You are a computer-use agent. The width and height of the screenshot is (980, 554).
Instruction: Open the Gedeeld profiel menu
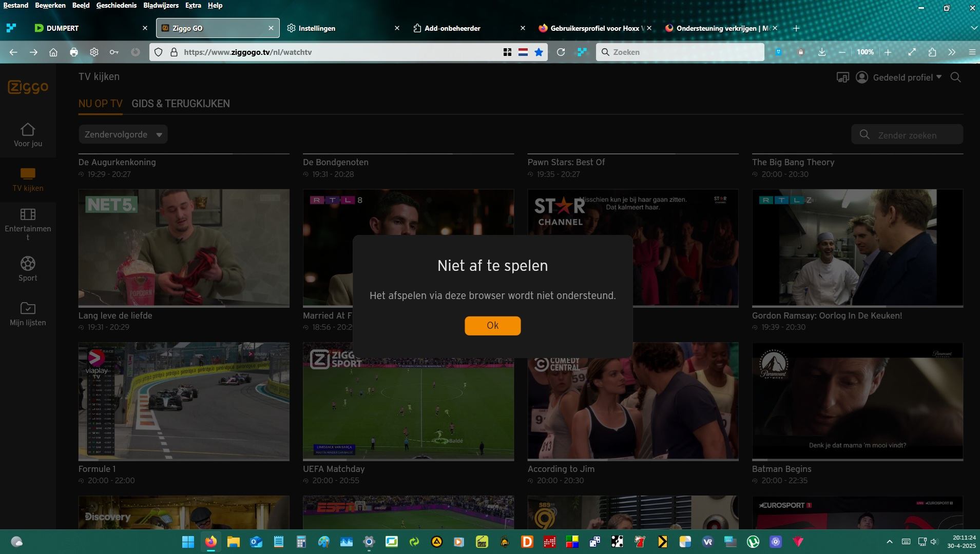pyautogui.click(x=898, y=77)
